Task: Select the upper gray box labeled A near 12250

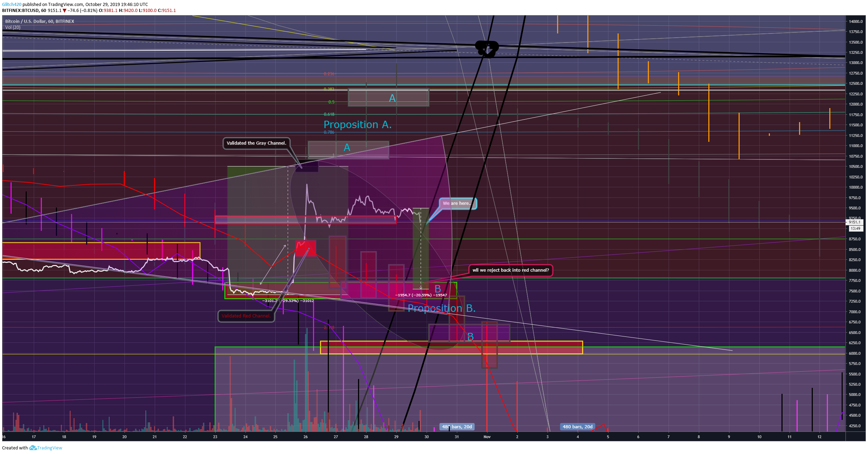Action: point(388,97)
